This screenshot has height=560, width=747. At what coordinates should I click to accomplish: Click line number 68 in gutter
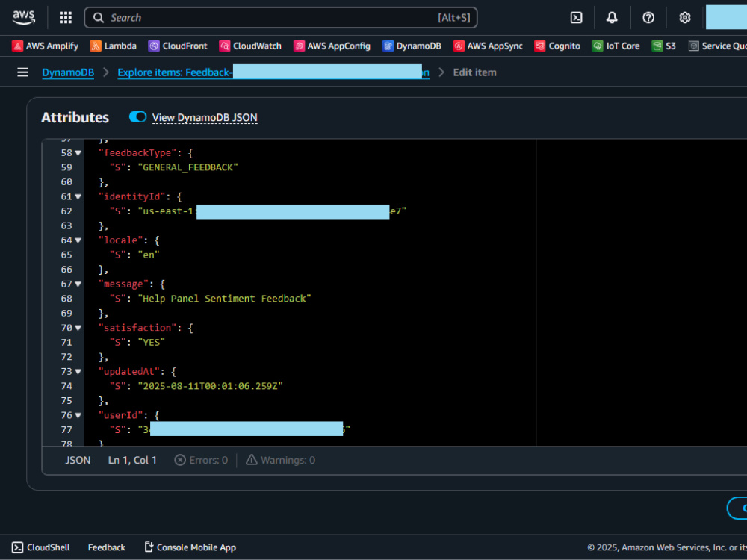pos(66,299)
